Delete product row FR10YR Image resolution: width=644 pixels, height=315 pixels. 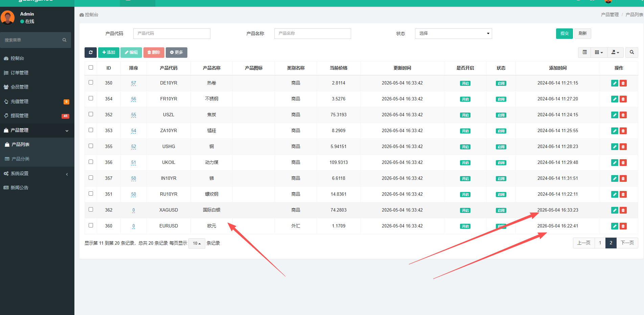(x=623, y=99)
